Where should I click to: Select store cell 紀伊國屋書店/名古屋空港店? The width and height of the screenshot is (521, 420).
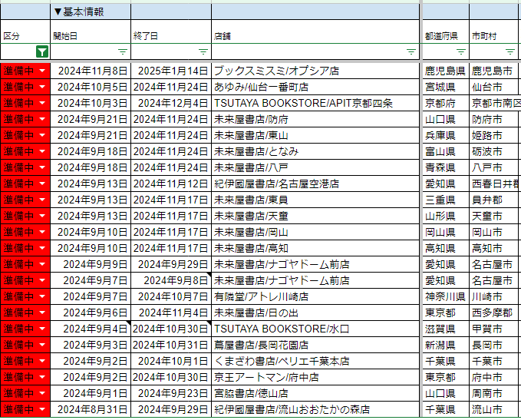[x=315, y=184]
